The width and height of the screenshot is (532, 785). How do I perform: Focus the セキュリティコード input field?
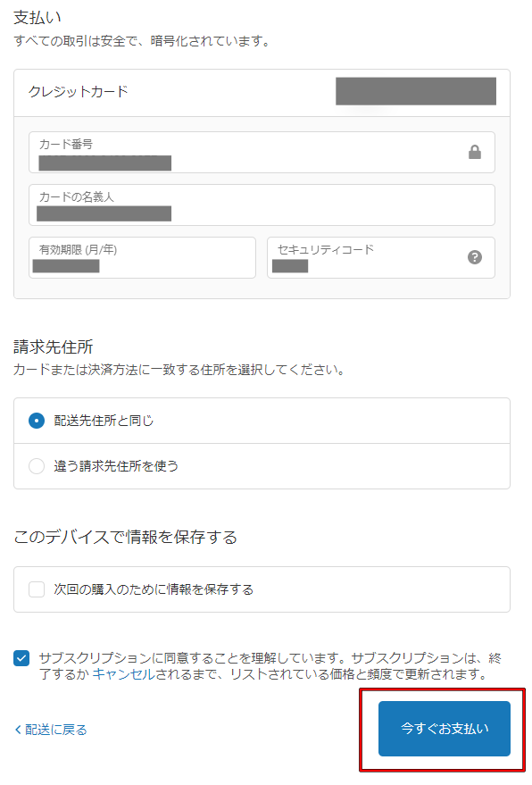pos(381,257)
